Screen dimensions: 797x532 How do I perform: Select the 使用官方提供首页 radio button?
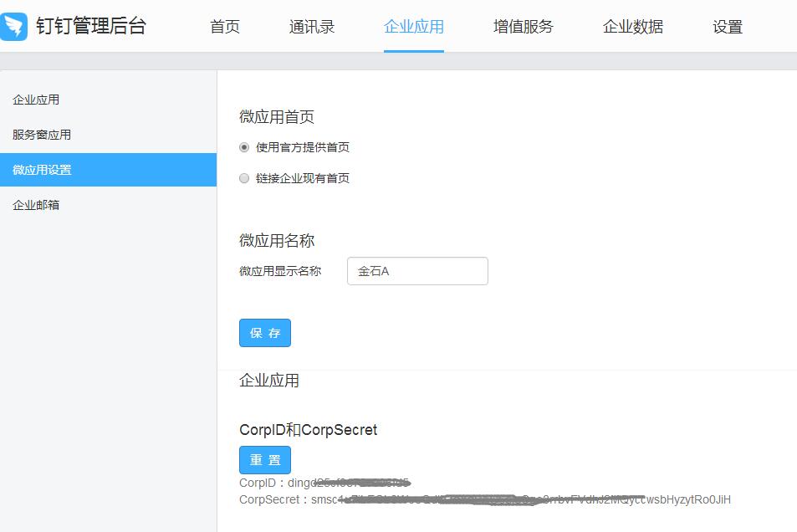click(244, 147)
